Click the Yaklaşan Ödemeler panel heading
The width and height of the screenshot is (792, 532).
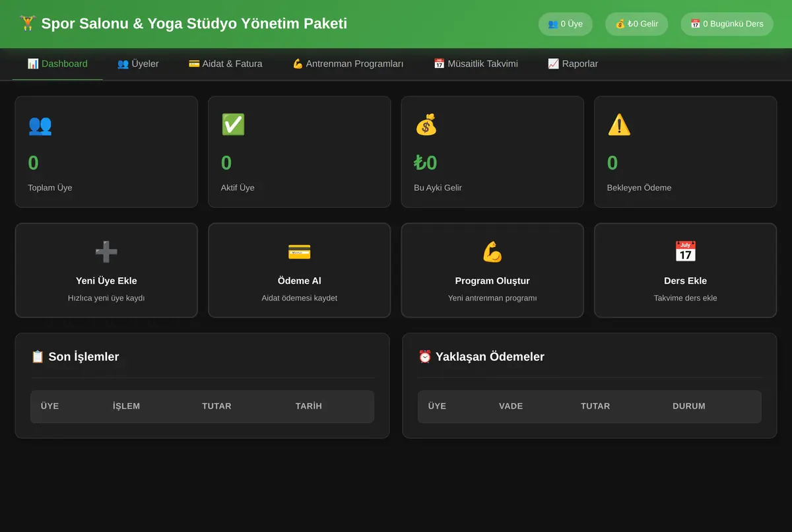(x=481, y=356)
